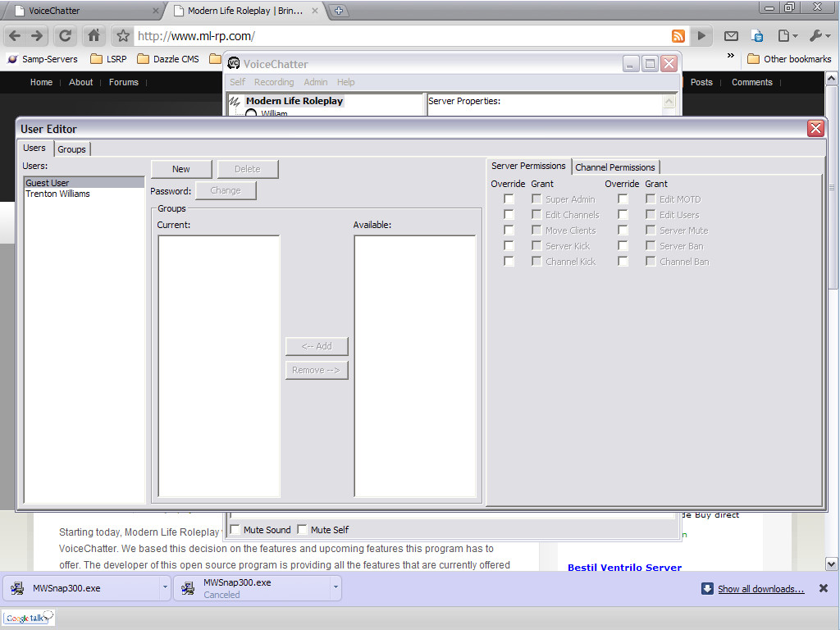
Task: Open dropdown for first MWSnap300.exe download
Action: (165, 587)
